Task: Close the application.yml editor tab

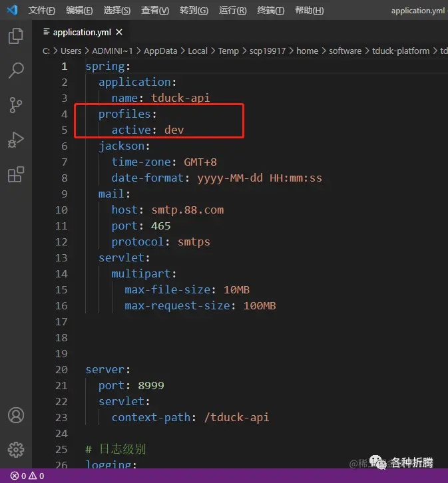Action: (119, 32)
